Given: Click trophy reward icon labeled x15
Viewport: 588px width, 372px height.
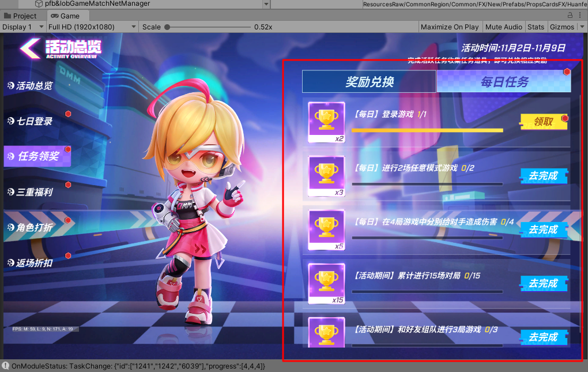Looking at the screenshot, I should 326,284.
